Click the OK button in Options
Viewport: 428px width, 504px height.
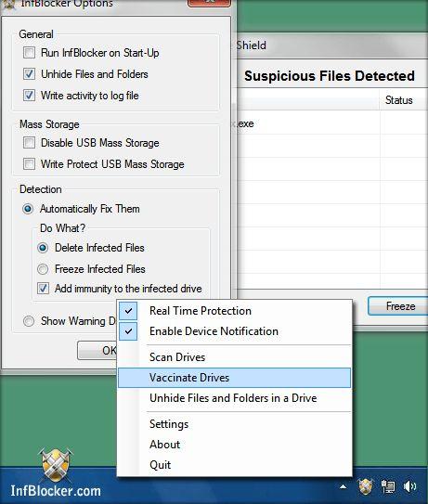(x=97, y=350)
